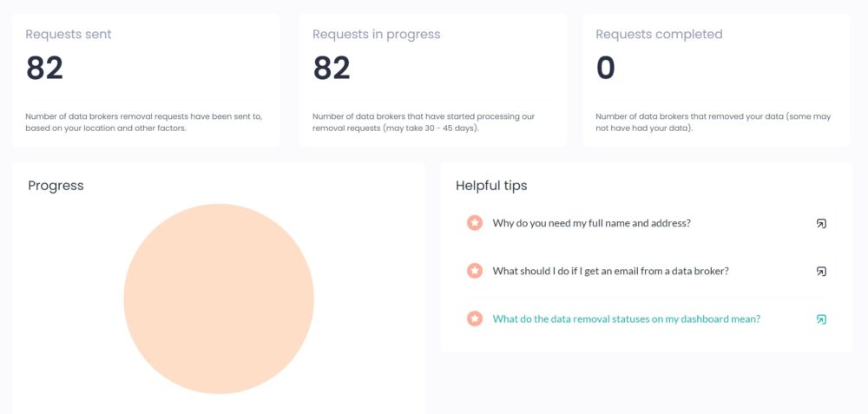Click star badge next to full name tip

pyautogui.click(x=475, y=223)
